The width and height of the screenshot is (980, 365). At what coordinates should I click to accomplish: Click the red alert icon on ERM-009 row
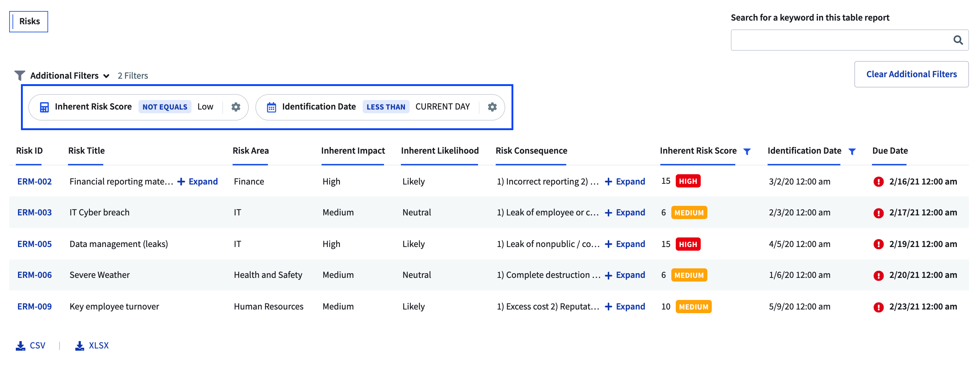coord(878,307)
